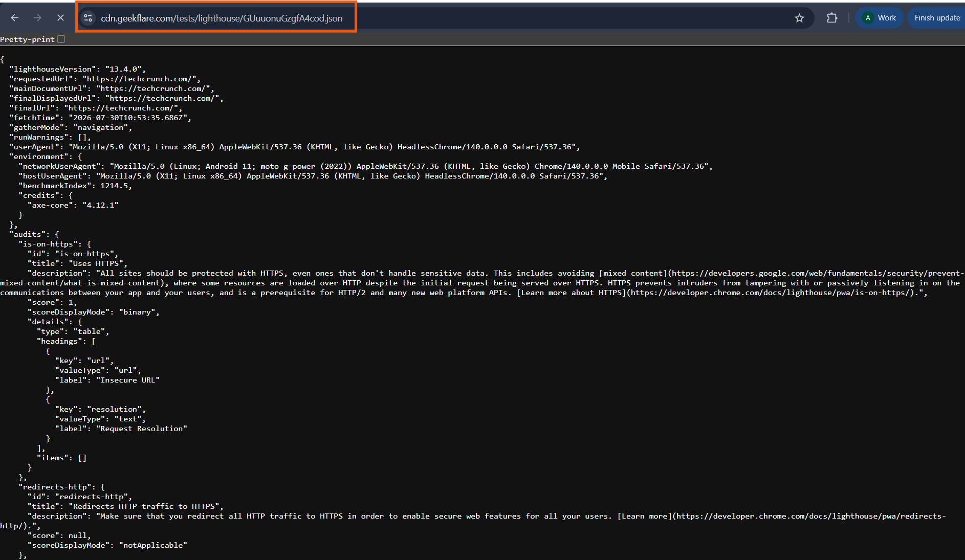965x560 pixels.
Task: Click the "mainDocumentUrl" line
Action: point(112,88)
